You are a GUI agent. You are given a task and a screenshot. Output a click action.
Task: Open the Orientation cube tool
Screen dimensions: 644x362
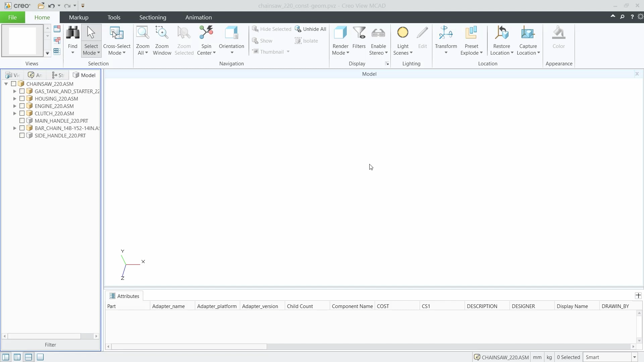[x=231, y=33]
